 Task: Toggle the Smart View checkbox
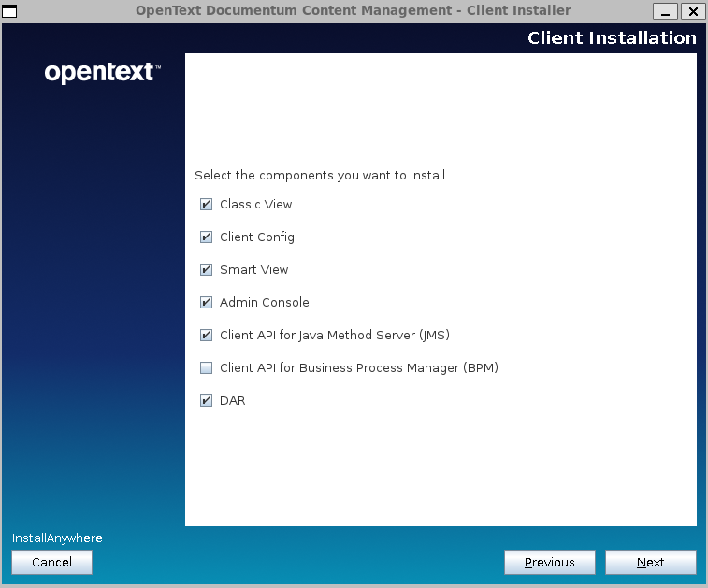207,270
